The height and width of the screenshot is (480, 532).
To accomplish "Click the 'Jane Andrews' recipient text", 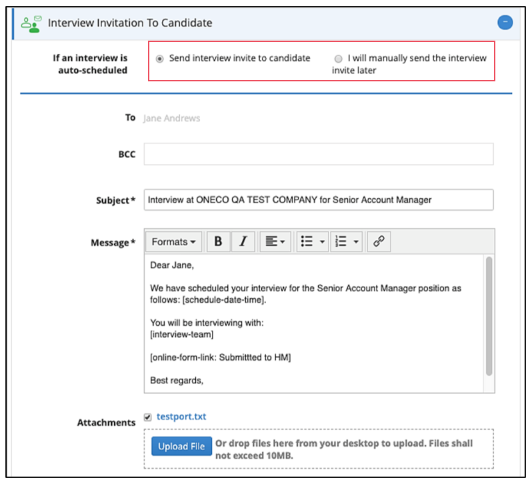I will point(172,118).
